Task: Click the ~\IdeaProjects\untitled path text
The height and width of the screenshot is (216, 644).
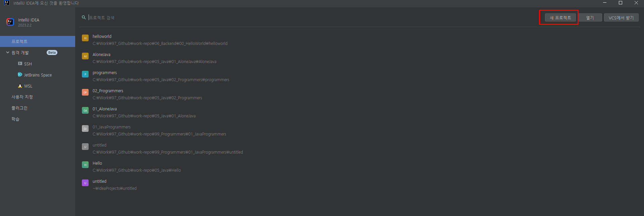Action: [x=114, y=188]
